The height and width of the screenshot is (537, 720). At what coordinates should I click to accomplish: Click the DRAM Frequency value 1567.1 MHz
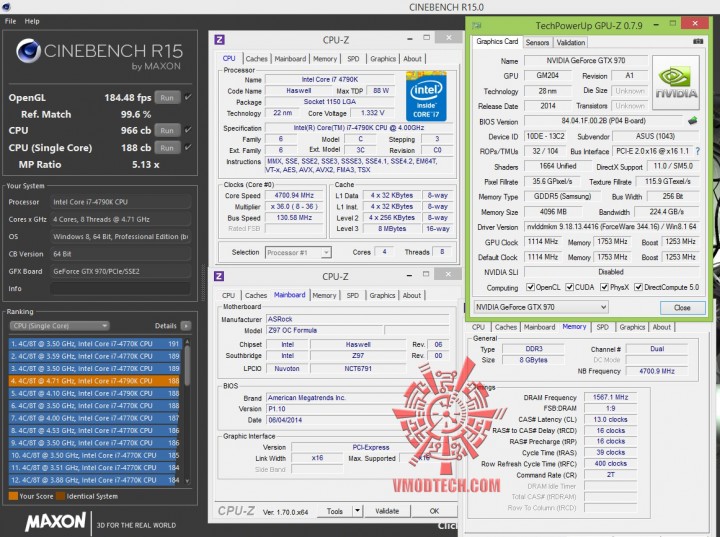[610, 397]
